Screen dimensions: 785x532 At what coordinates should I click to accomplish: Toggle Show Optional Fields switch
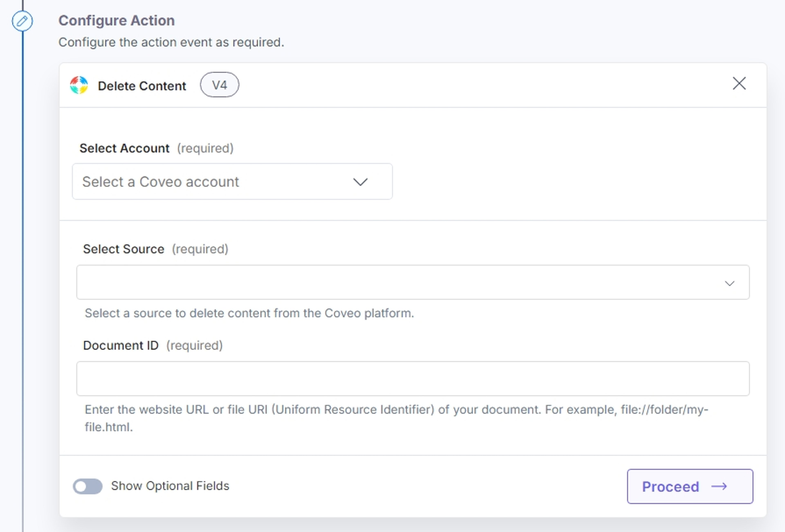(x=88, y=486)
